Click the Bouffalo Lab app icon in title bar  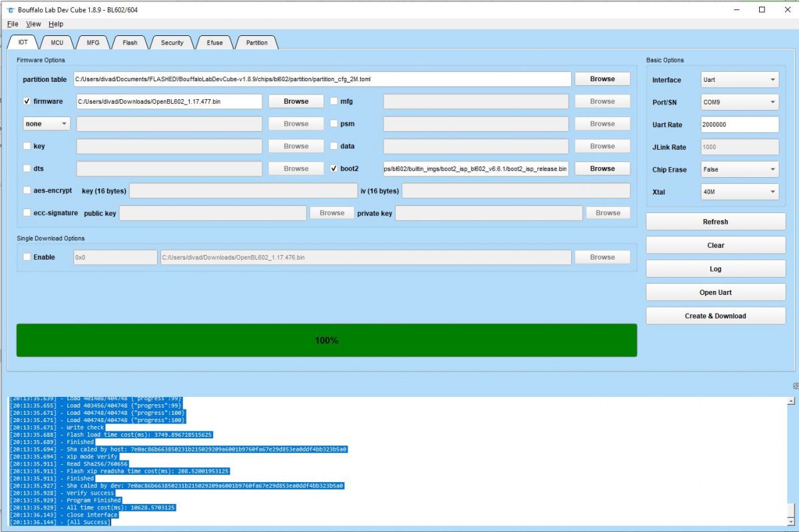11,10
